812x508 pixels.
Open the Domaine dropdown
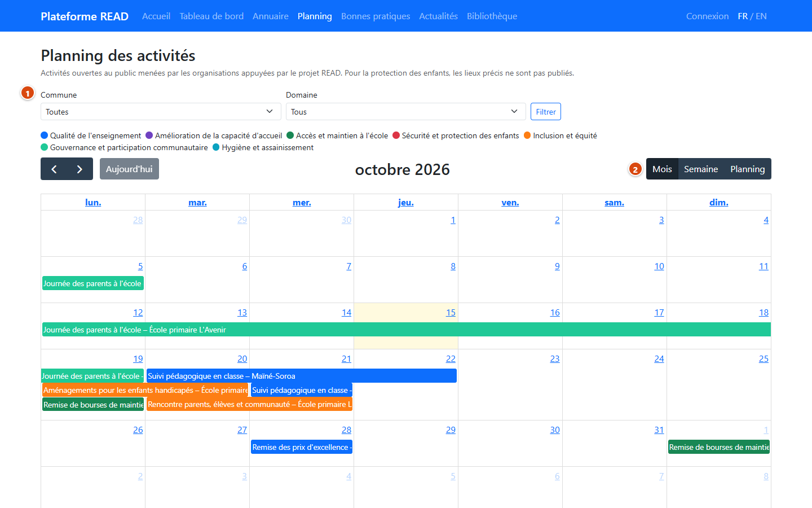click(x=406, y=112)
